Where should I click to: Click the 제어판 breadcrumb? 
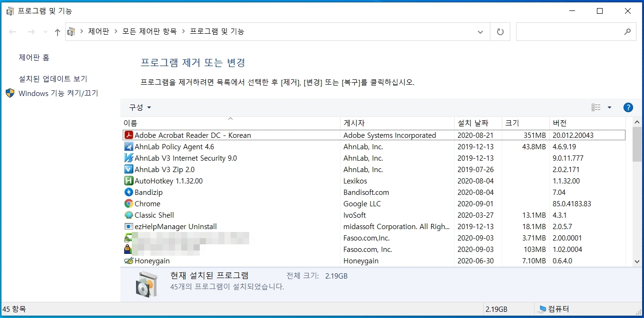(x=98, y=32)
